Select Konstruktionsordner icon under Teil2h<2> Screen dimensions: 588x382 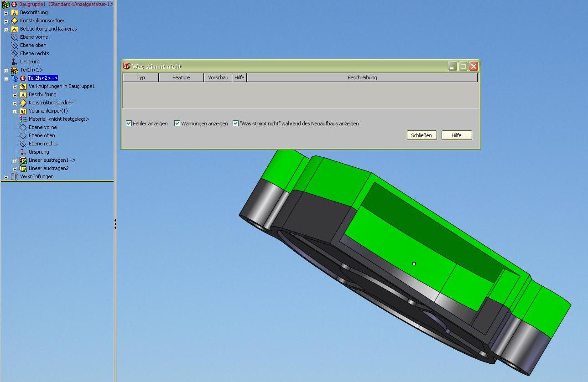(23, 103)
